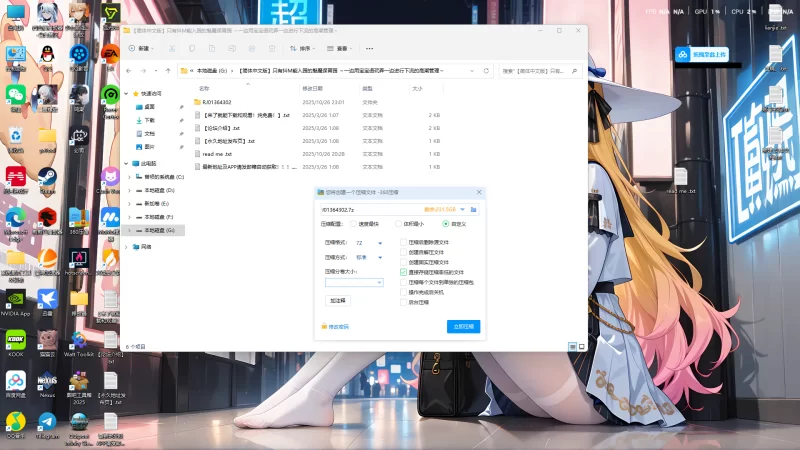Click the 立即压缩 compress now button
Image resolution: width=800 pixels, height=450 pixels.
click(x=463, y=326)
